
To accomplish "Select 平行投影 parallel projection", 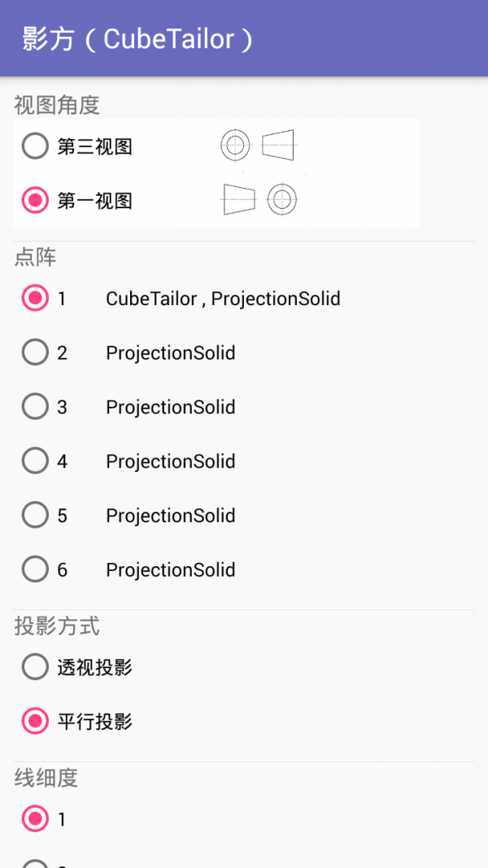I will pyautogui.click(x=35, y=722).
